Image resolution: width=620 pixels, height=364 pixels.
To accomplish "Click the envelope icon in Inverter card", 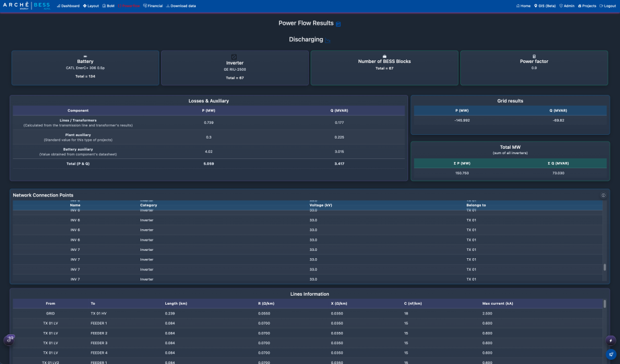I will point(234,57).
